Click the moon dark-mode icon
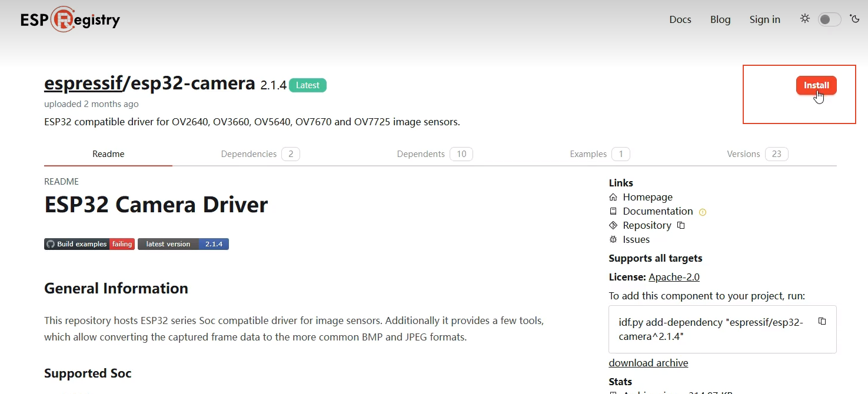 [854, 19]
